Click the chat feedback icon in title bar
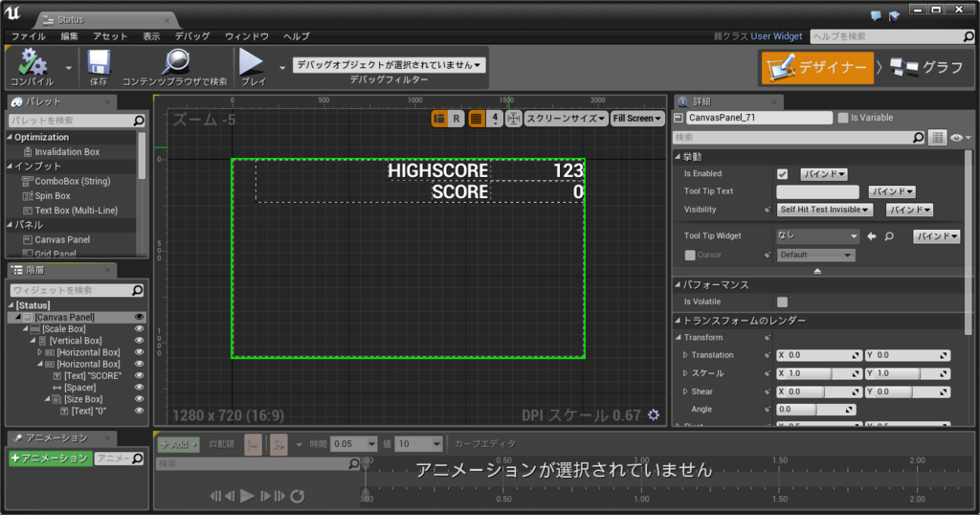 pyautogui.click(x=876, y=15)
